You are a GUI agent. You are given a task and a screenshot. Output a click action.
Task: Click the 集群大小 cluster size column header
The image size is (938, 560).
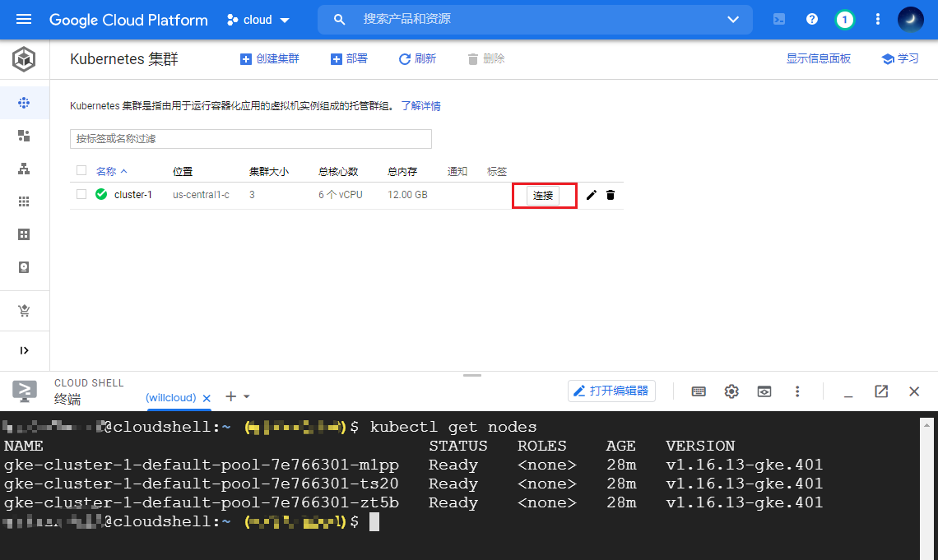(x=268, y=172)
